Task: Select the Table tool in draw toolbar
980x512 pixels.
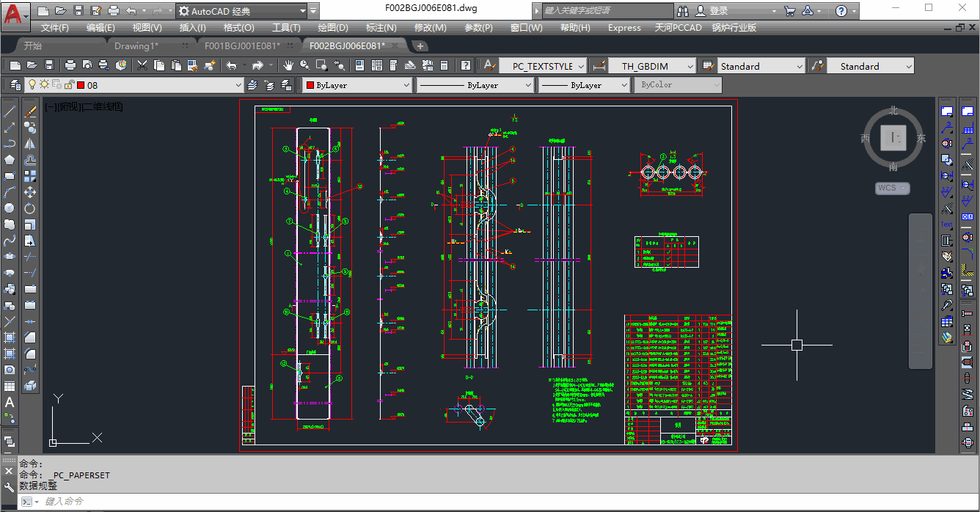Action: 10,386
